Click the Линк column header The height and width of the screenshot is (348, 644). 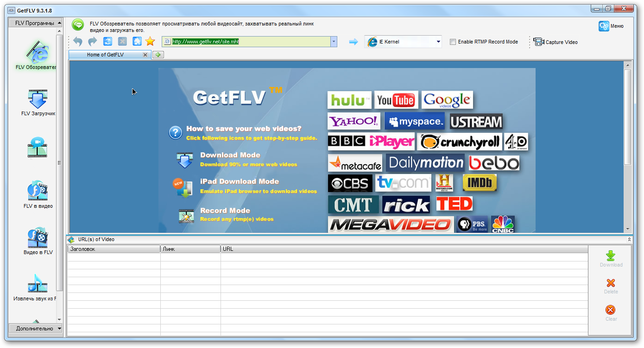tap(190, 249)
